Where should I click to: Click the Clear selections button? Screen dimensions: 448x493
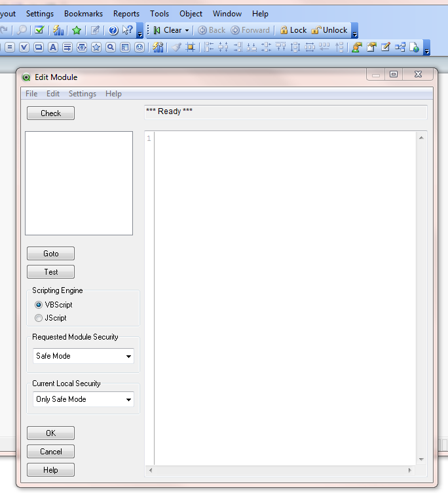point(168,30)
